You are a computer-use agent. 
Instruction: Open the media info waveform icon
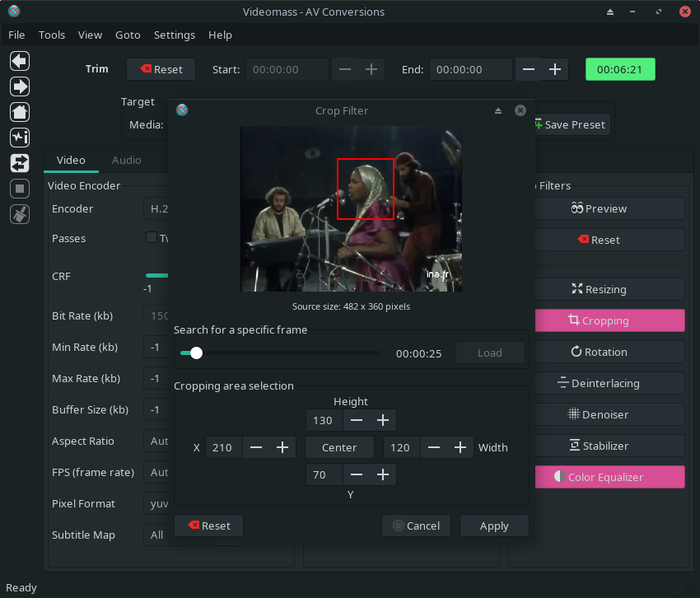tap(20, 137)
